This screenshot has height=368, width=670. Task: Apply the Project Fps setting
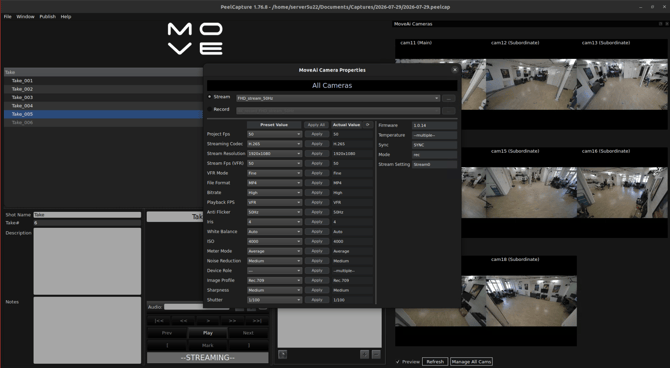[x=317, y=134]
